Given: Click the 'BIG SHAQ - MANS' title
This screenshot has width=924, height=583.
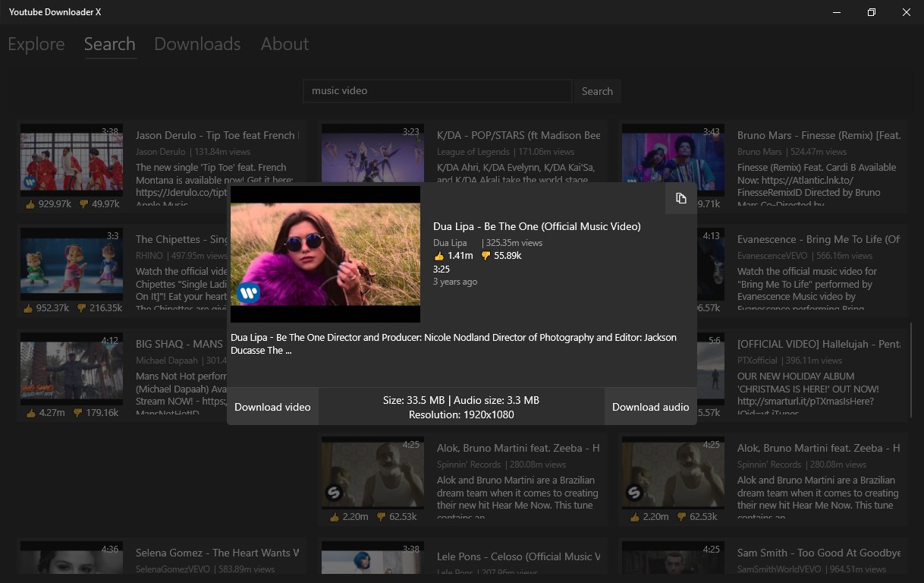Looking at the screenshot, I should 179,344.
